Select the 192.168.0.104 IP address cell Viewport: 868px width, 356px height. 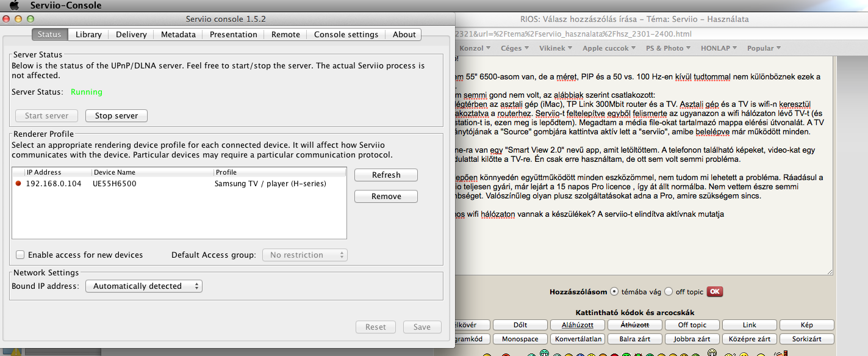pos(54,184)
